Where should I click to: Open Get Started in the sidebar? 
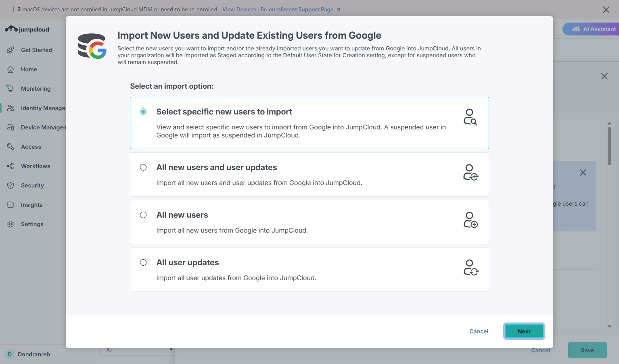pyautogui.click(x=36, y=50)
